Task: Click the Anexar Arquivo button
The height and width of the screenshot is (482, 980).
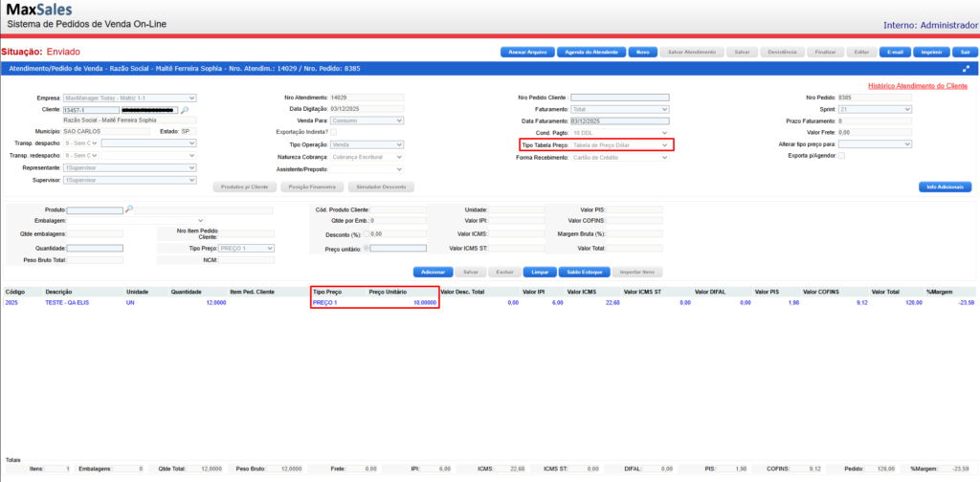Action: (527, 52)
